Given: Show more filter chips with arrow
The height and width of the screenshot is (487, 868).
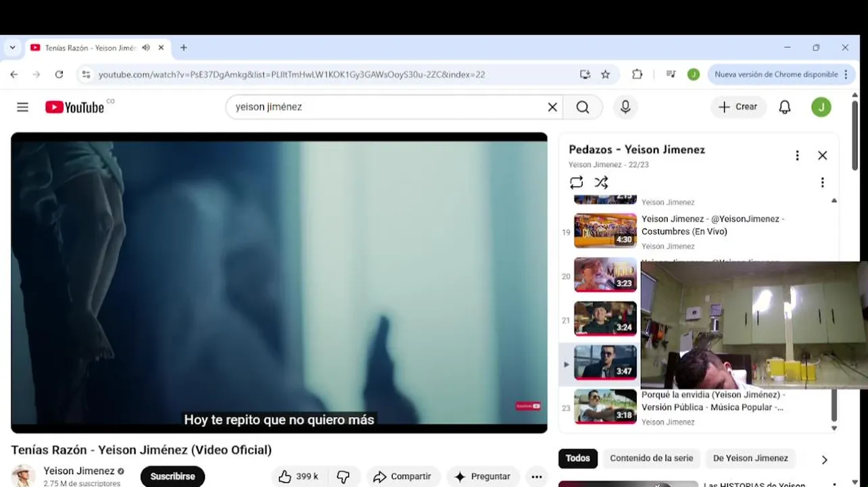Looking at the screenshot, I should click(824, 459).
